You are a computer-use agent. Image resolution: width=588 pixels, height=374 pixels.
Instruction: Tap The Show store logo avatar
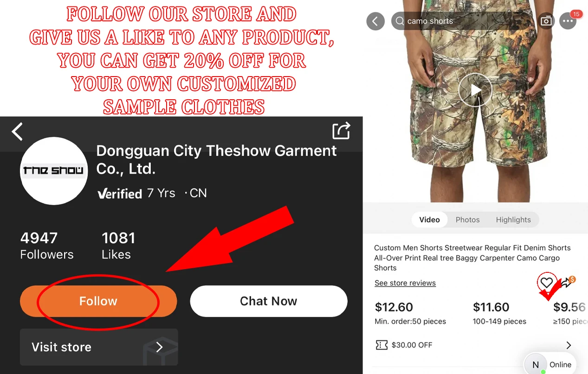coord(54,171)
